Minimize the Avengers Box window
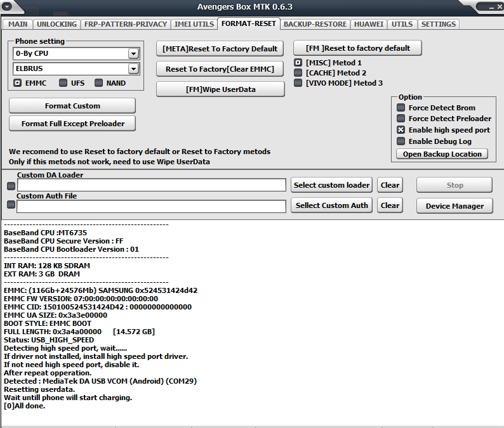 (491, 7)
